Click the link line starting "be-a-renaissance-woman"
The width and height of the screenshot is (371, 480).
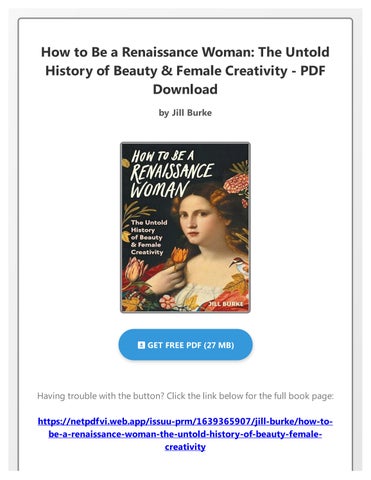(185, 434)
